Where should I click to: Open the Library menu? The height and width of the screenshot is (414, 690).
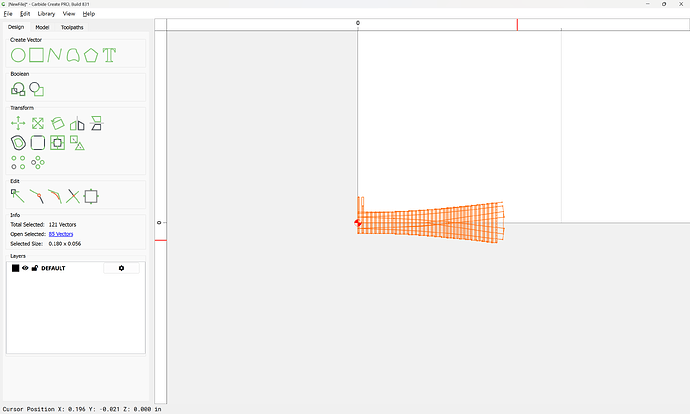click(x=46, y=14)
